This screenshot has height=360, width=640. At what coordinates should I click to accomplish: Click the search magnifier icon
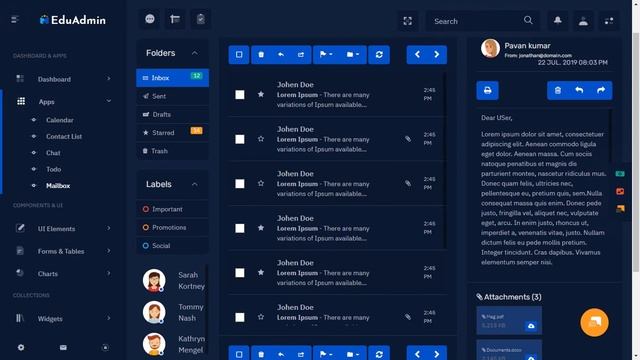coord(528,20)
